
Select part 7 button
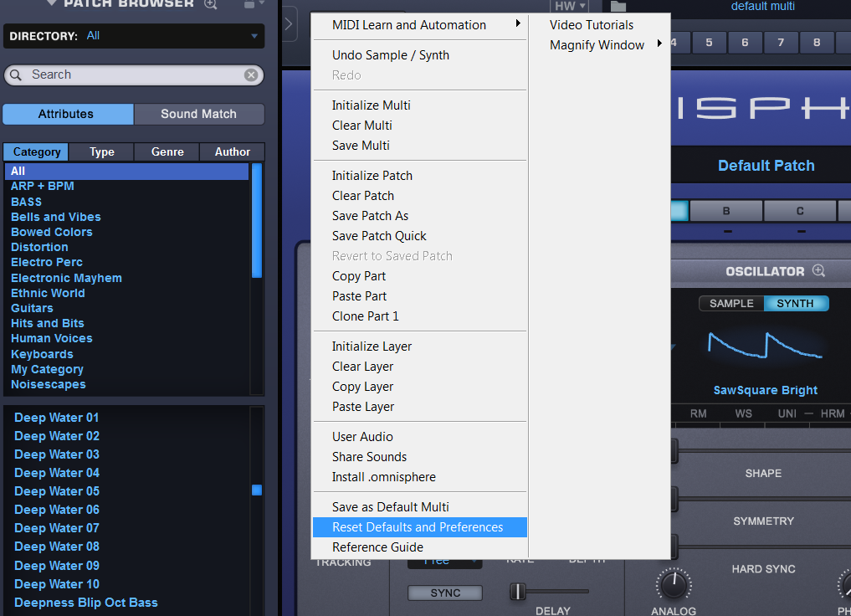781,43
